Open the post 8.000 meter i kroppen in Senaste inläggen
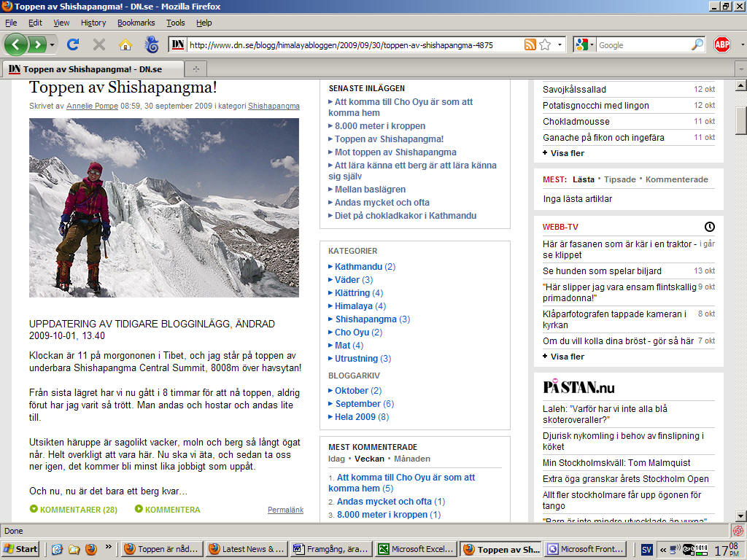Screen dimensions: 747x560 coord(379,125)
